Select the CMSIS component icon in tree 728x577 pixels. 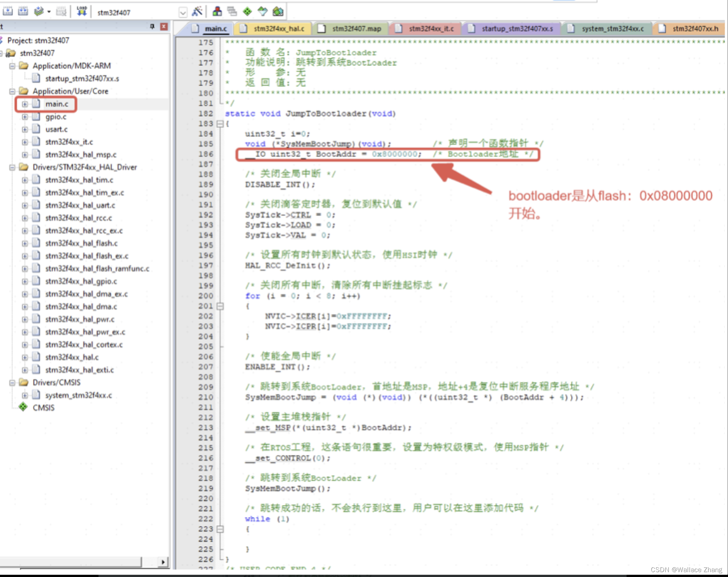pos(22,407)
